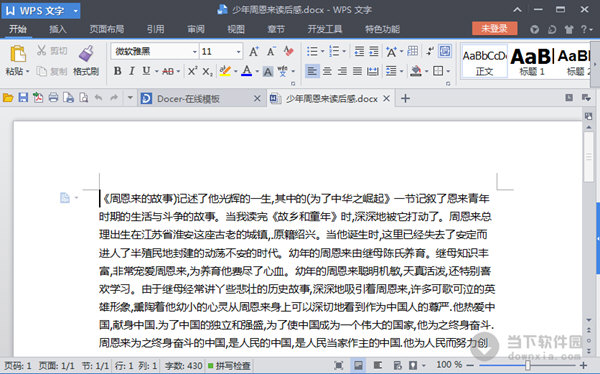Open the folder icon in quick toolbar
Screen dimensions: 600x374
(8, 98)
